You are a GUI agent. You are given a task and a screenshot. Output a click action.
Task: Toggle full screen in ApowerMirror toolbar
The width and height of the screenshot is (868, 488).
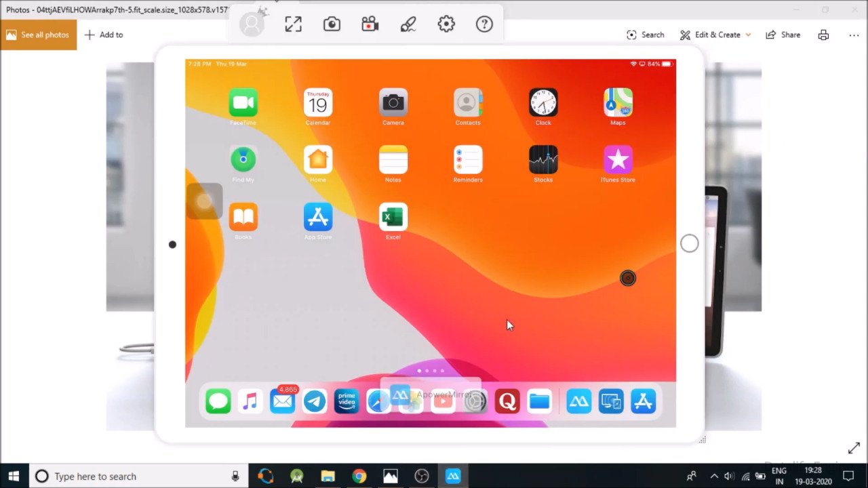click(x=293, y=24)
